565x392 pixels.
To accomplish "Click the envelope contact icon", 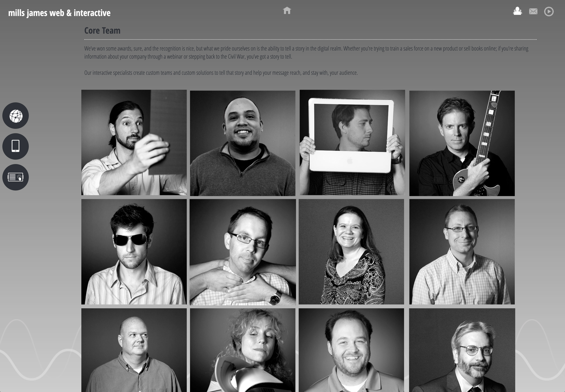I will tap(533, 11).
